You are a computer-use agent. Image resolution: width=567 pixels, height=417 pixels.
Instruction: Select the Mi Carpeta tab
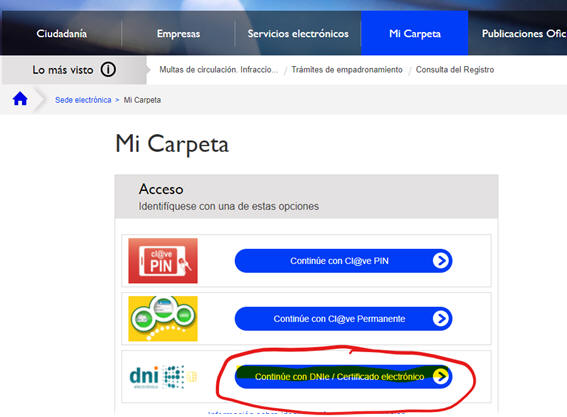point(415,33)
